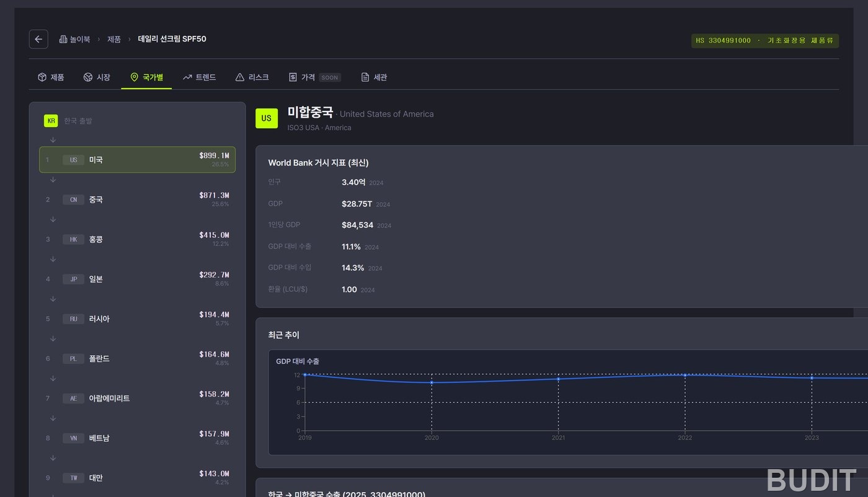Select 폴란드 in the country list
The height and width of the screenshot is (497, 868).
point(137,358)
